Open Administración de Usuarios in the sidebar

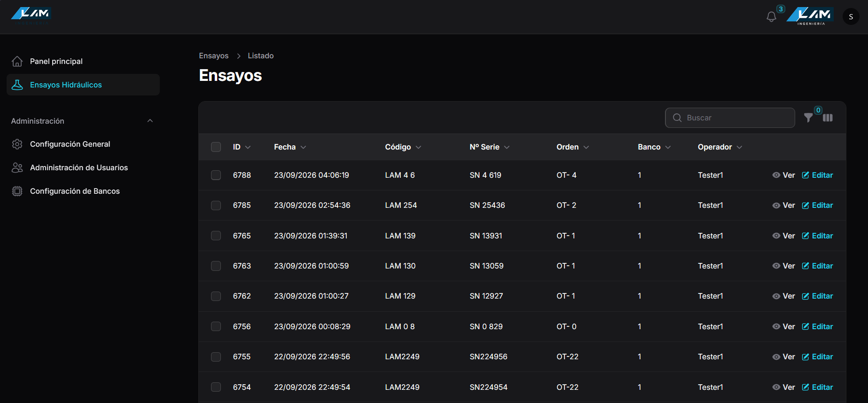pyautogui.click(x=83, y=167)
